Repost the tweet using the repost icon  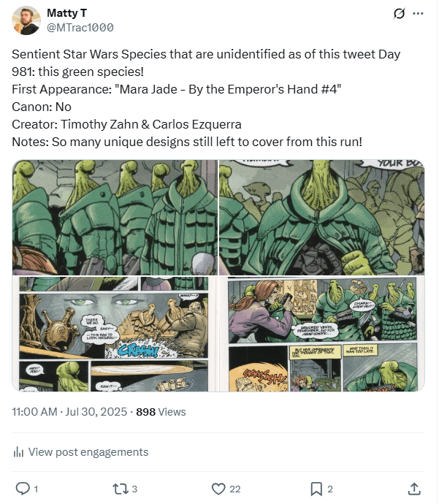point(119,489)
